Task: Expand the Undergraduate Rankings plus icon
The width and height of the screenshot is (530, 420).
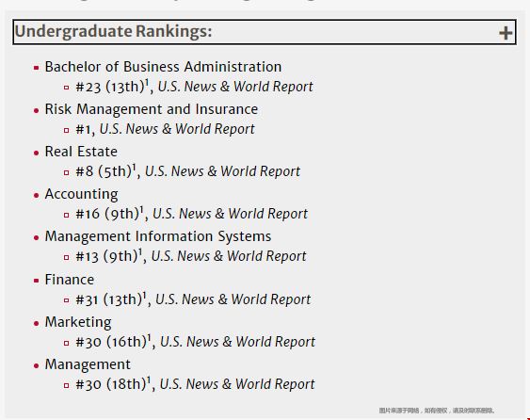Action: pos(506,33)
